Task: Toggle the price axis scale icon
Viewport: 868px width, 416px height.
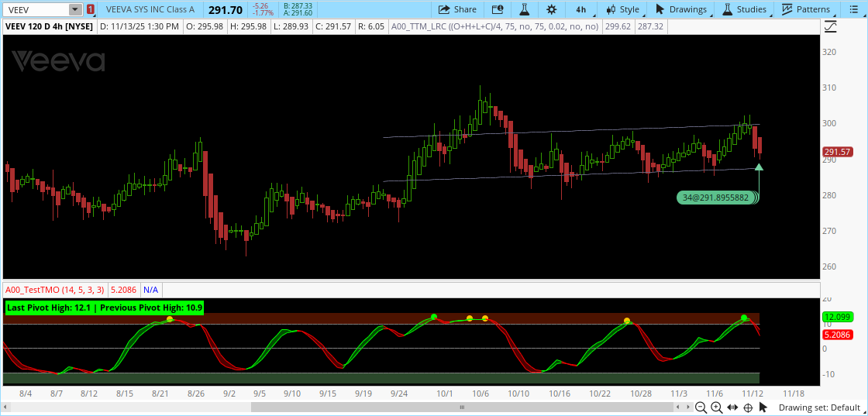Action: click(831, 26)
